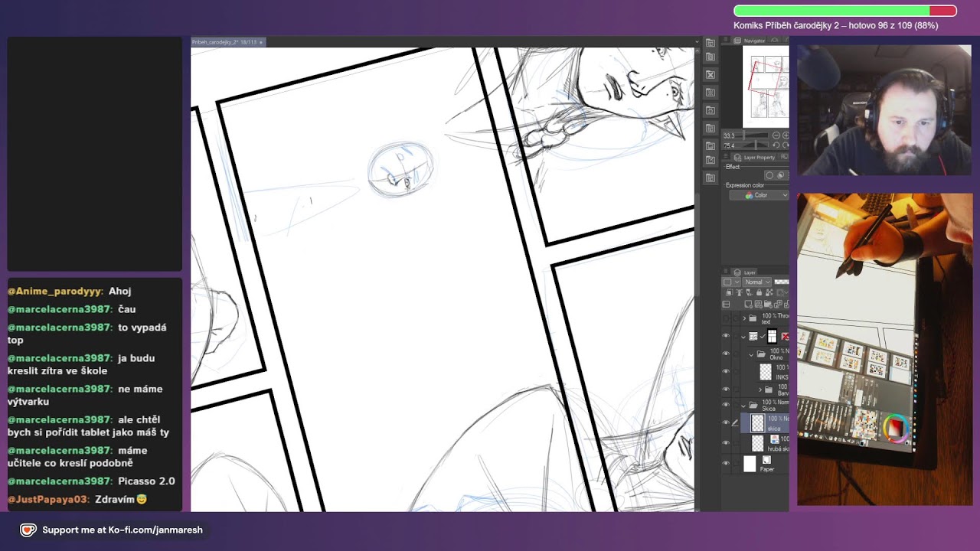
Task: Hide the INKS layer
Action: pyautogui.click(x=726, y=372)
